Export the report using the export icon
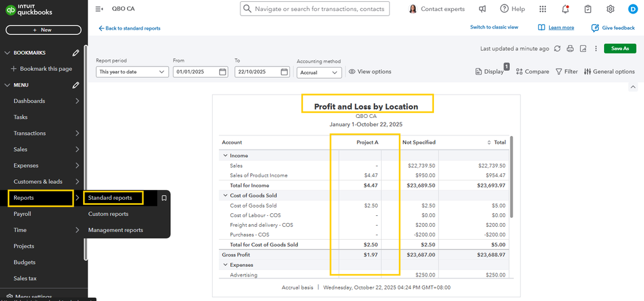The width and height of the screenshot is (644, 301). click(x=583, y=48)
